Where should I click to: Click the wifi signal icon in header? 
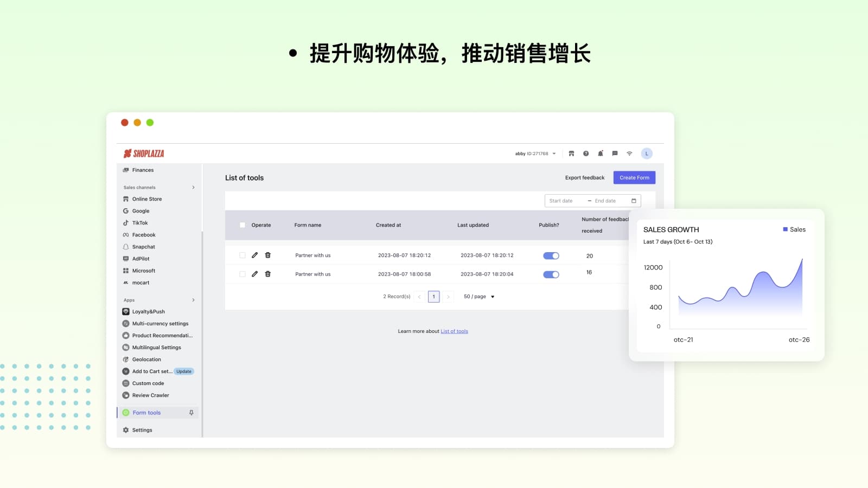click(x=629, y=153)
